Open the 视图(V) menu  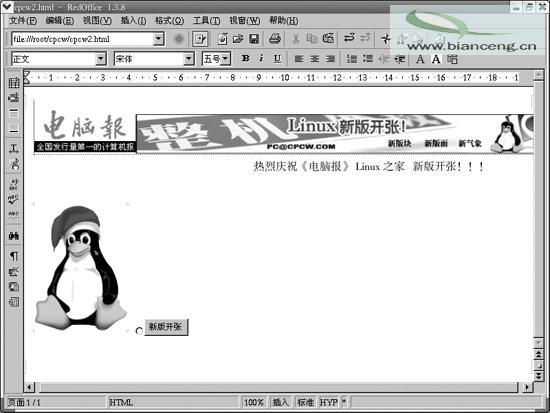click(97, 21)
